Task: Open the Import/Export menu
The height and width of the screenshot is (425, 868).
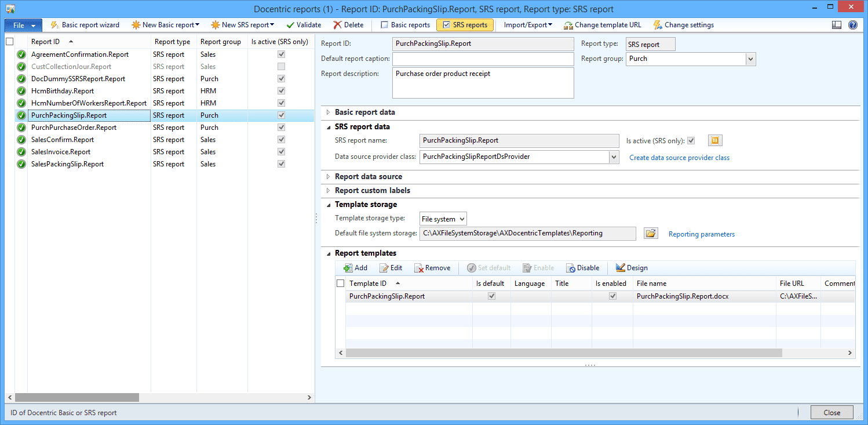Action: 528,25
